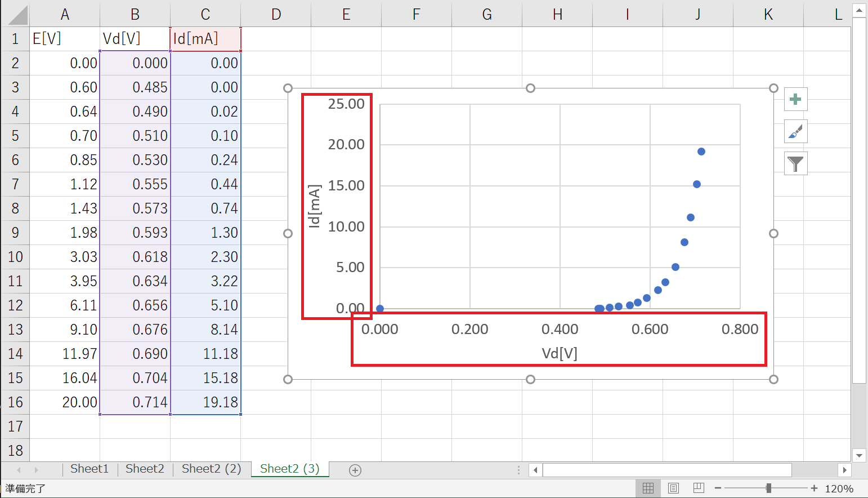Click the 25.00 vertical axis label
The image size is (868, 498).
coord(346,104)
